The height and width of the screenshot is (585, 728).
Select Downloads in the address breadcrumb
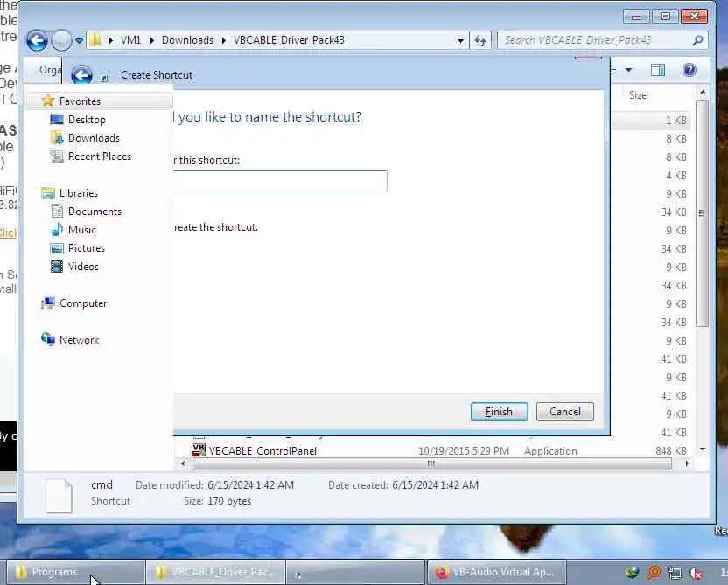pos(187,40)
